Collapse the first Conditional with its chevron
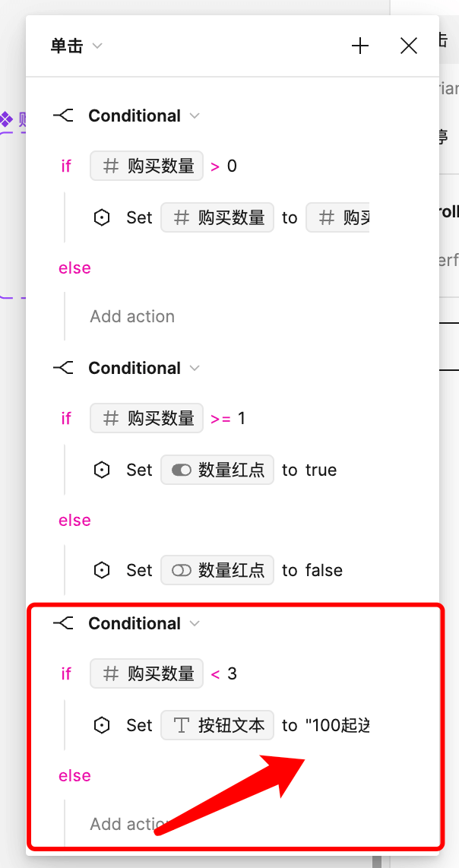This screenshot has width=459, height=868. pos(196,116)
